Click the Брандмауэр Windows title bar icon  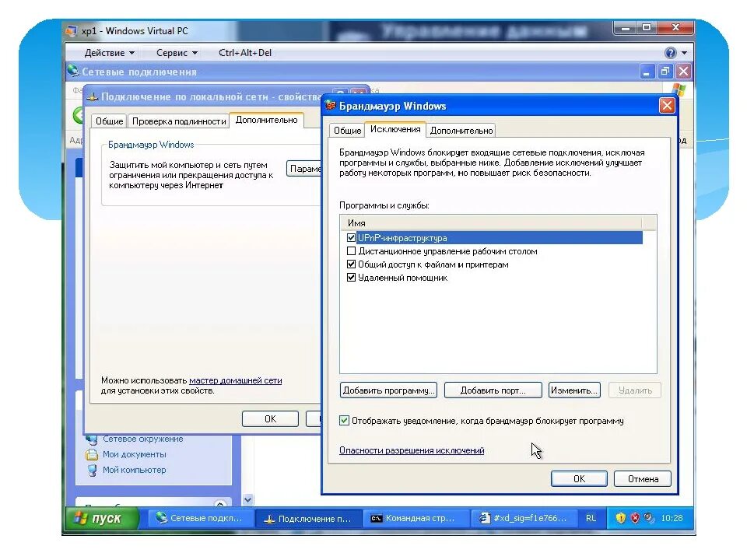(330, 105)
